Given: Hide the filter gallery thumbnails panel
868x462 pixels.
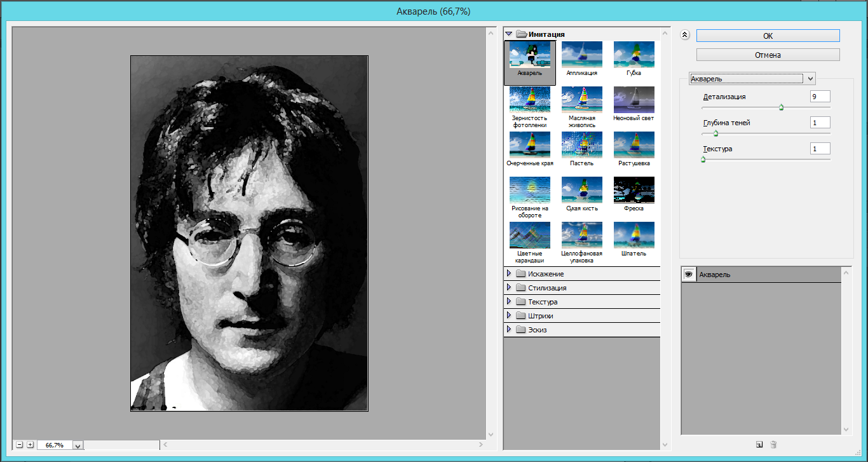Looking at the screenshot, I should (x=684, y=36).
